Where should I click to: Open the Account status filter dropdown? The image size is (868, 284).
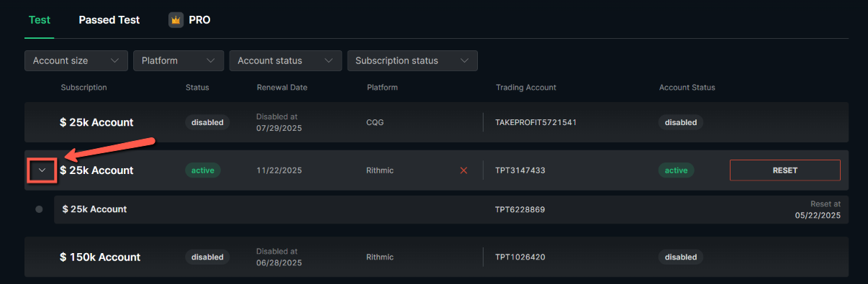[x=286, y=60]
